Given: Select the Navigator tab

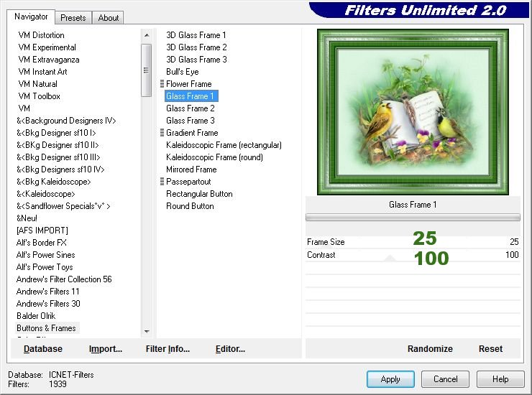Looking at the screenshot, I should [x=31, y=17].
